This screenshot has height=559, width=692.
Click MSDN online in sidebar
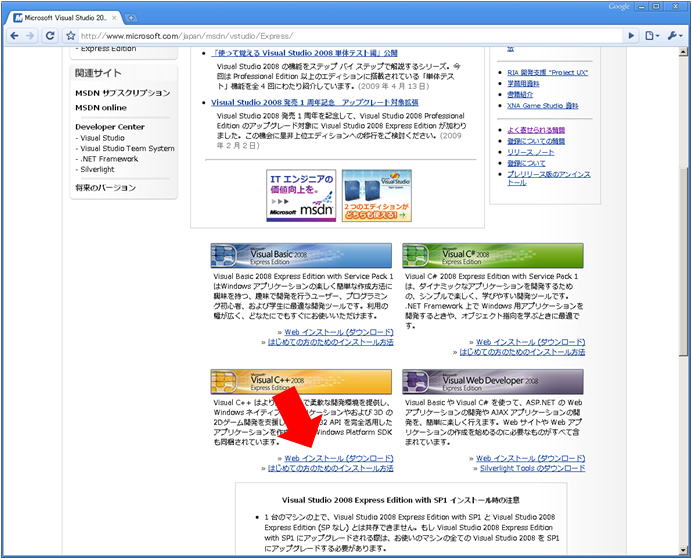click(101, 108)
